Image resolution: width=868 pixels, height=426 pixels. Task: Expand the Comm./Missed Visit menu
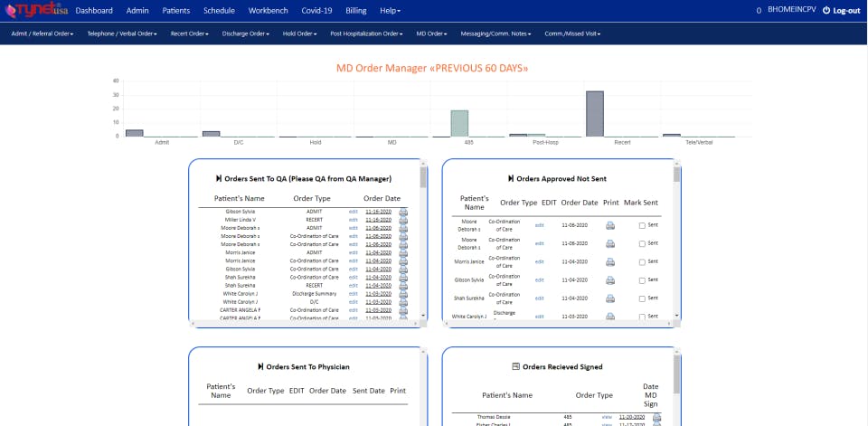click(x=572, y=33)
